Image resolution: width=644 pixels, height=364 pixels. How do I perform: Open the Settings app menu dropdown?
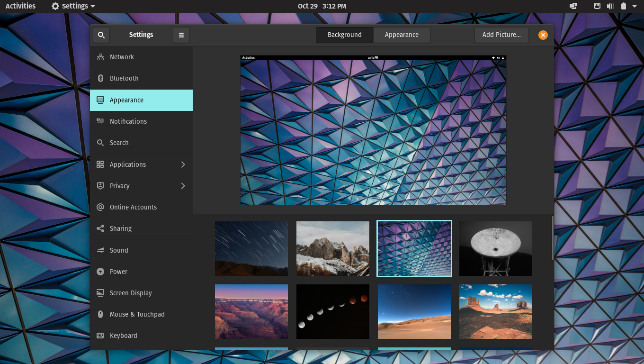click(x=73, y=6)
